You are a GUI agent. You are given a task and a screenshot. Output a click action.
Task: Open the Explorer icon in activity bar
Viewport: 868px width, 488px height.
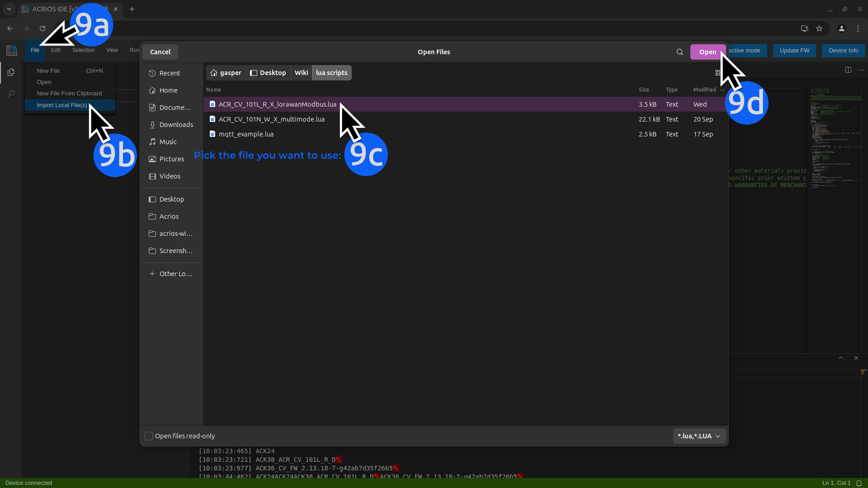[11, 72]
